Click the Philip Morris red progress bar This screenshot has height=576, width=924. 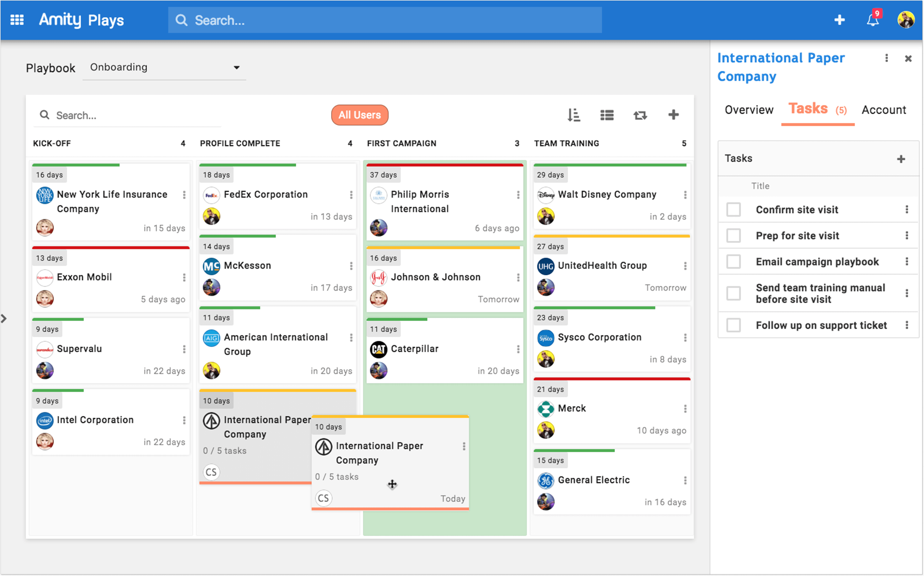(x=445, y=165)
